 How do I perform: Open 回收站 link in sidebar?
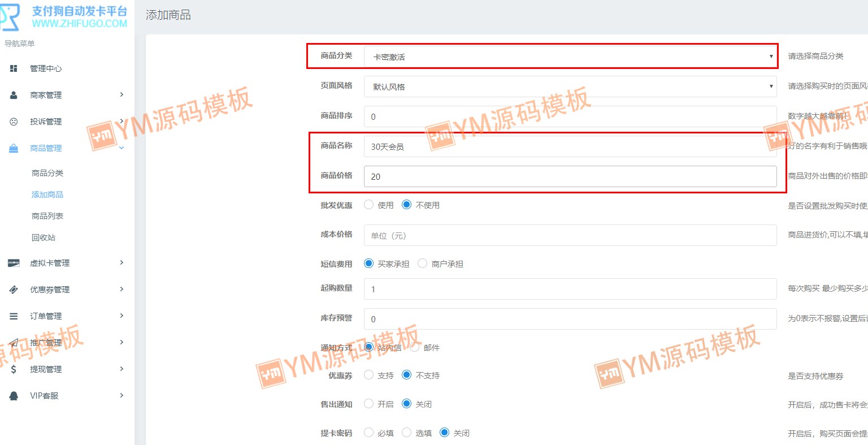pyautogui.click(x=44, y=237)
